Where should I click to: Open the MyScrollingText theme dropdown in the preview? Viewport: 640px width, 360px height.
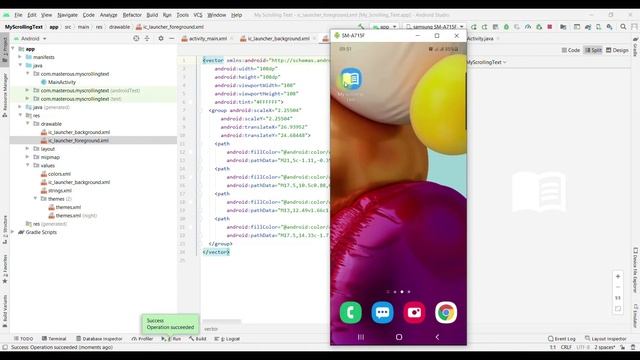tap(487, 62)
